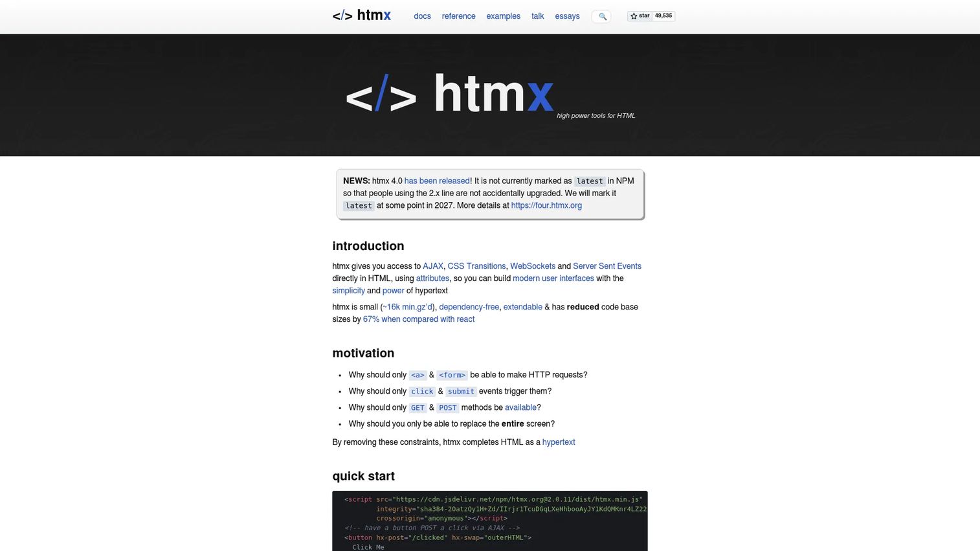Open the docs nav item
Viewport: 980px width, 551px height.
click(422, 16)
